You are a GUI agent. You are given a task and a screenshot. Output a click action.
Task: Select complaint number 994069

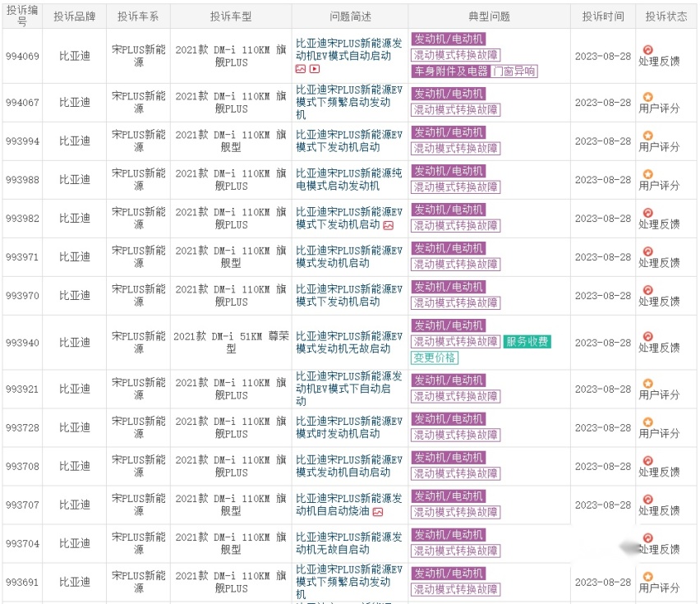tap(22, 56)
